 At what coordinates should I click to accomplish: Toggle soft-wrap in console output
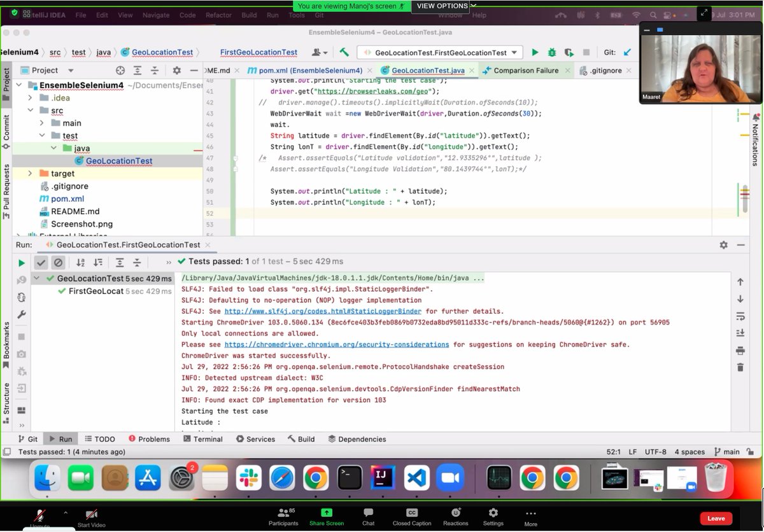(x=740, y=316)
